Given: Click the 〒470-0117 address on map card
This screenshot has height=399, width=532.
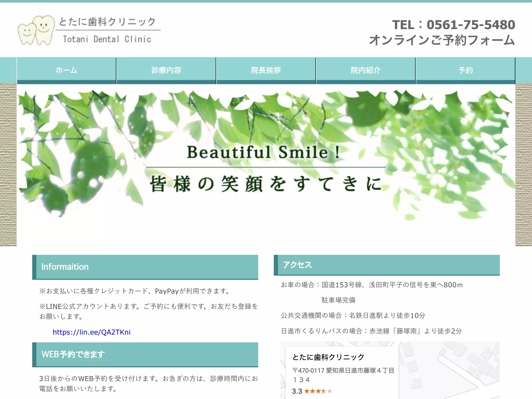Looking at the screenshot, I should coord(343,375).
